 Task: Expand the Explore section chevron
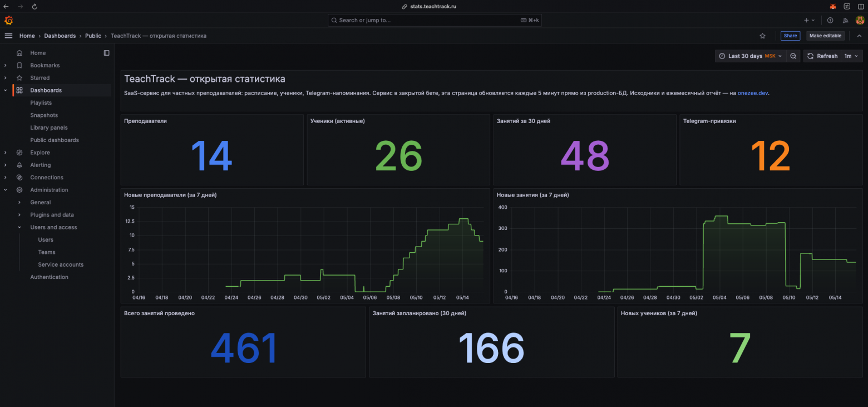6,153
